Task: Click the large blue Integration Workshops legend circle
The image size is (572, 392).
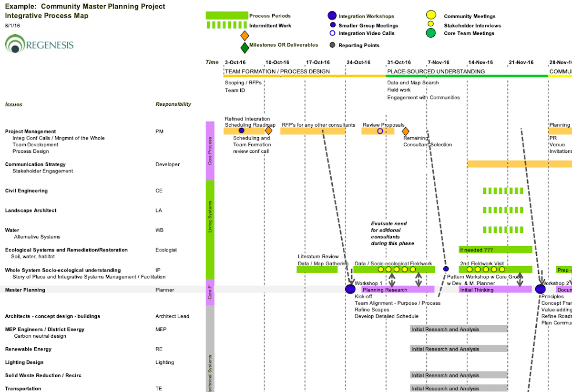Action: pos(332,16)
